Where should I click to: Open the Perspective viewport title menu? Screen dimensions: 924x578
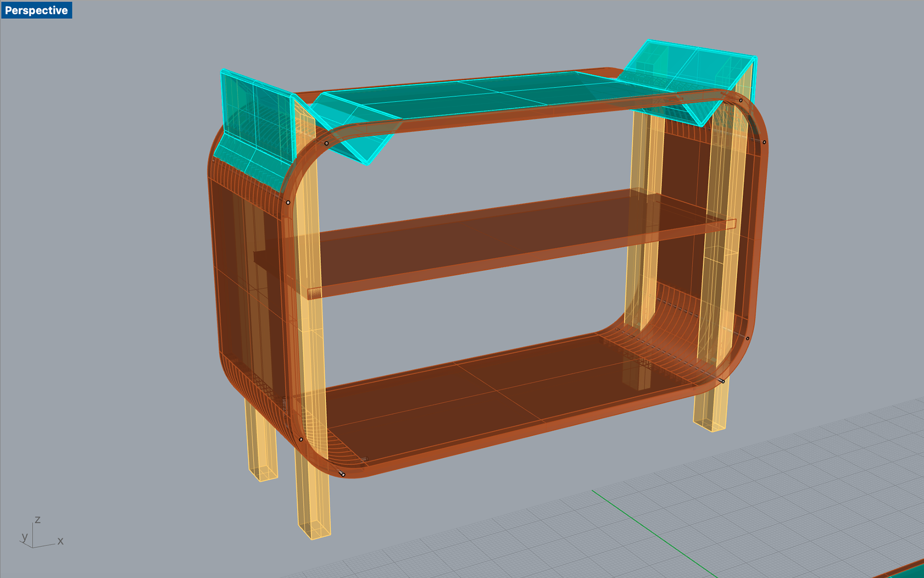[x=36, y=10]
